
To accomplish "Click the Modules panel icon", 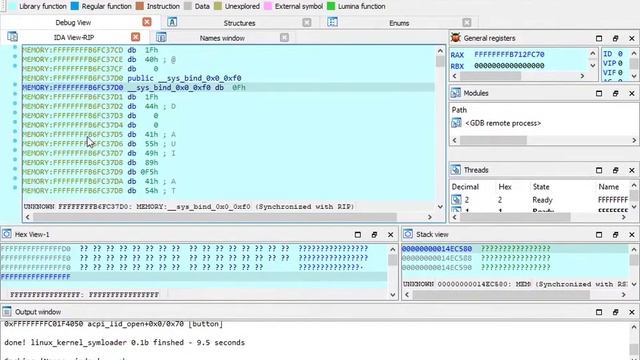I will pyautogui.click(x=456, y=93).
